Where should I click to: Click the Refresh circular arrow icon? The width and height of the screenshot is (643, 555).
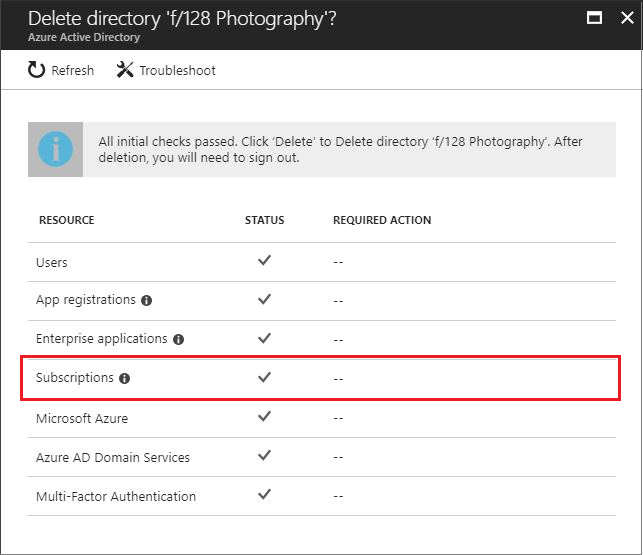[36, 70]
